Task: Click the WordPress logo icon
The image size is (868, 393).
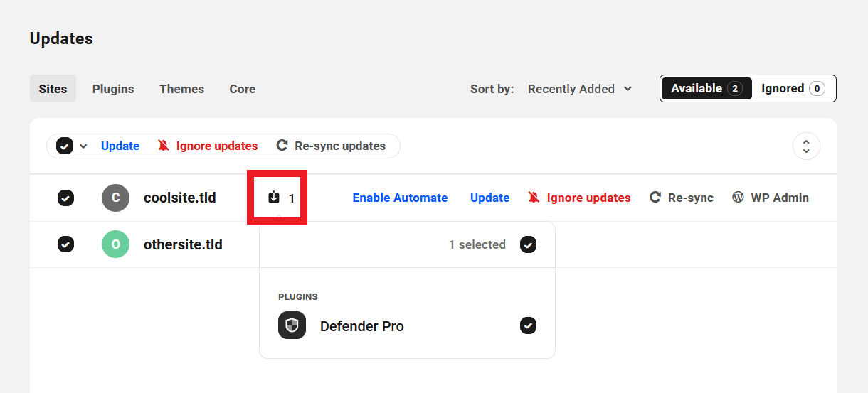Action: coord(738,198)
